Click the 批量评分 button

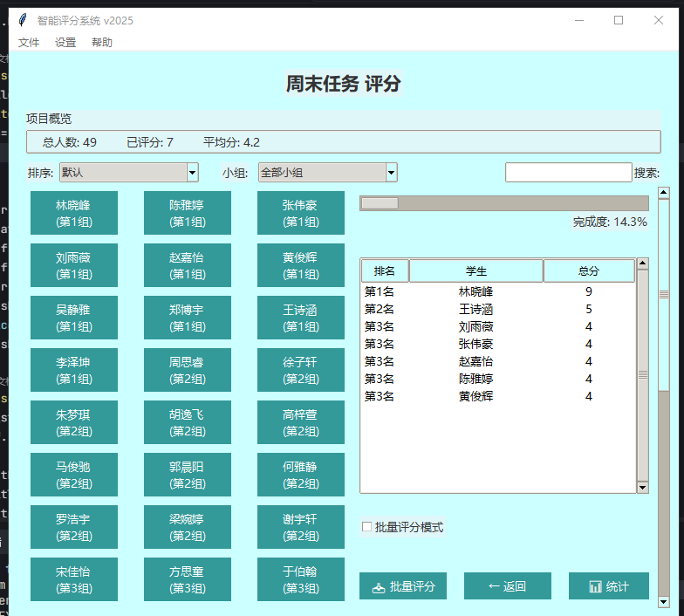tap(403, 586)
